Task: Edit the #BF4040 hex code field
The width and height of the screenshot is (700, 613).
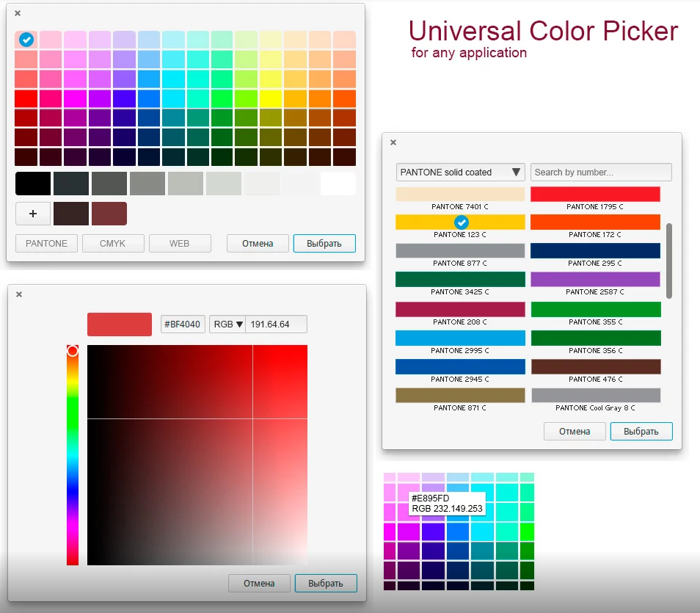Action: tap(183, 324)
